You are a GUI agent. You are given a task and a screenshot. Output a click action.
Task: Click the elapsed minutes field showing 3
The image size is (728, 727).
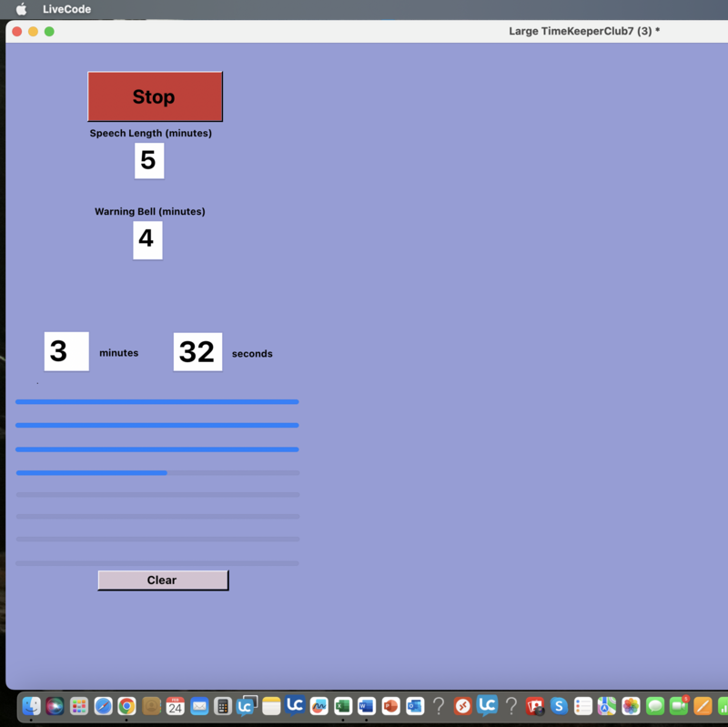pos(66,351)
